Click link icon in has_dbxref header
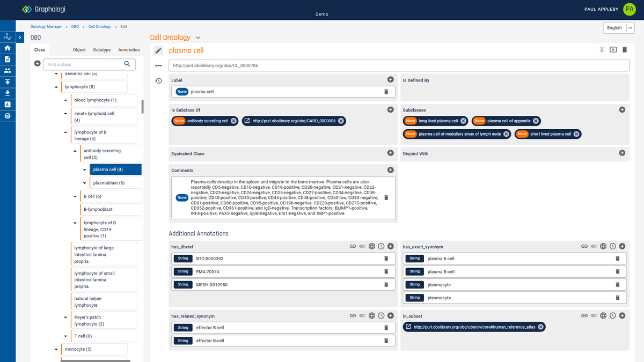 pyautogui.click(x=353, y=246)
